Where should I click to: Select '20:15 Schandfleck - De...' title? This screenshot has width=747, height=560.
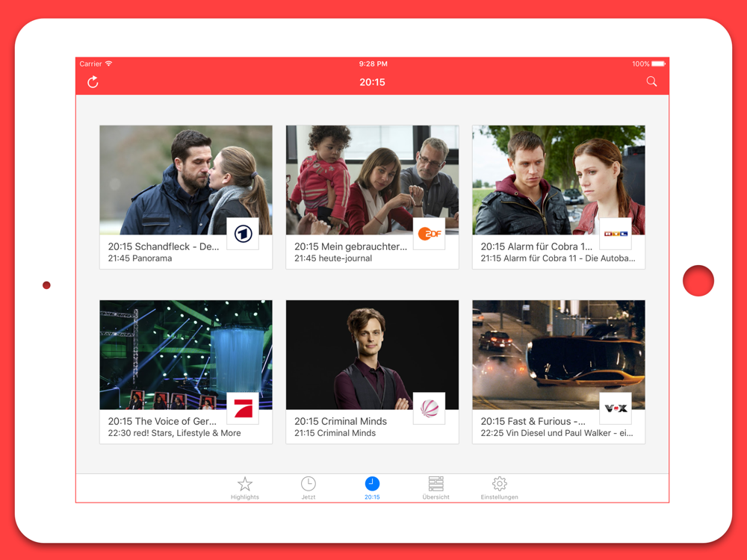(164, 246)
